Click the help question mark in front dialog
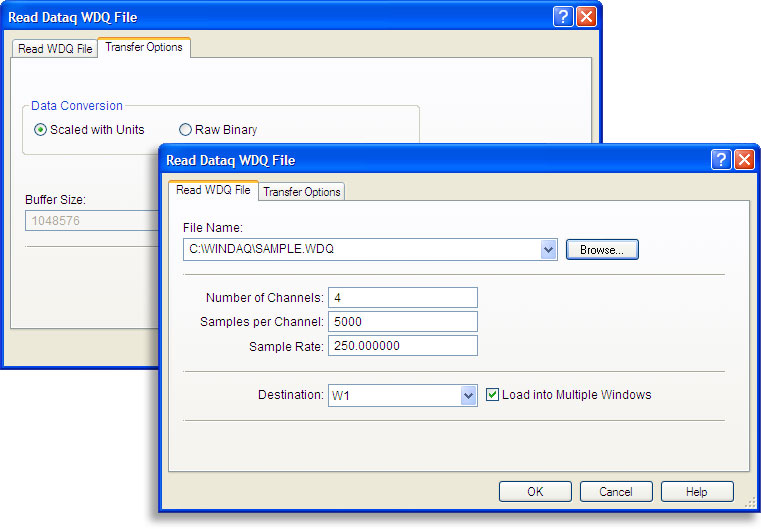Screen dimensions: 761x529 721,159
